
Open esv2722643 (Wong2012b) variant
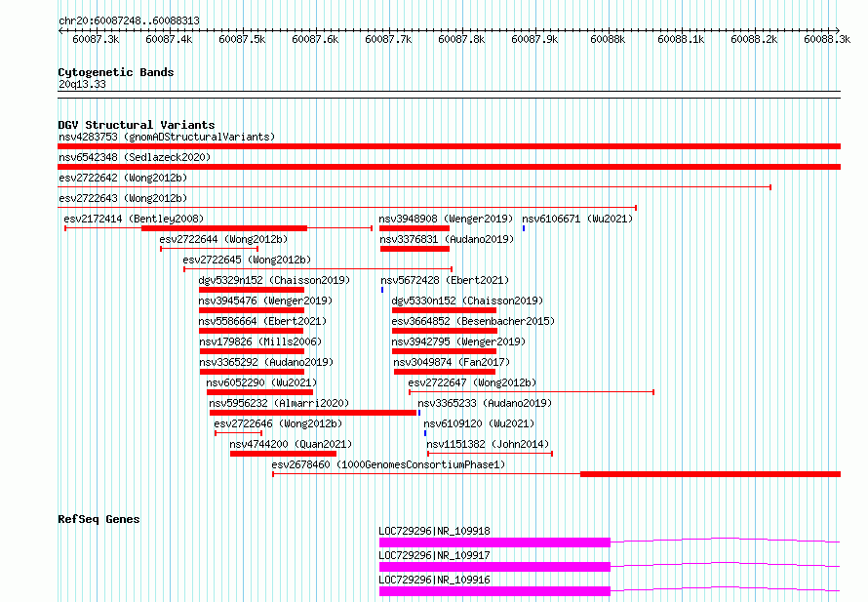123,198
